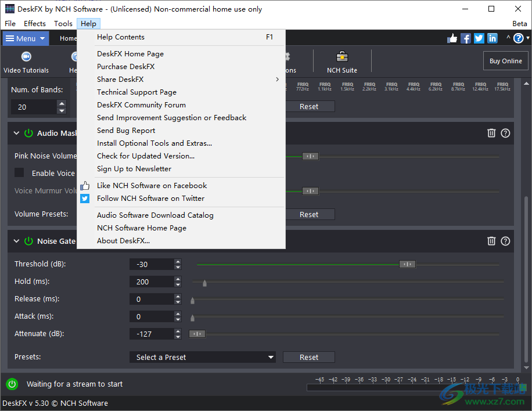Image resolution: width=532 pixels, height=411 pixels.
Task: Adjust the Threshold dB slider
Action: point(407,264)
